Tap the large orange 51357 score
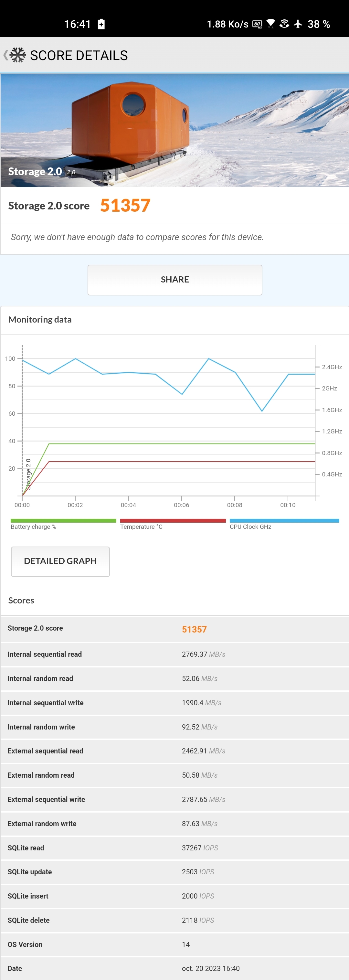 click(125, 206)
